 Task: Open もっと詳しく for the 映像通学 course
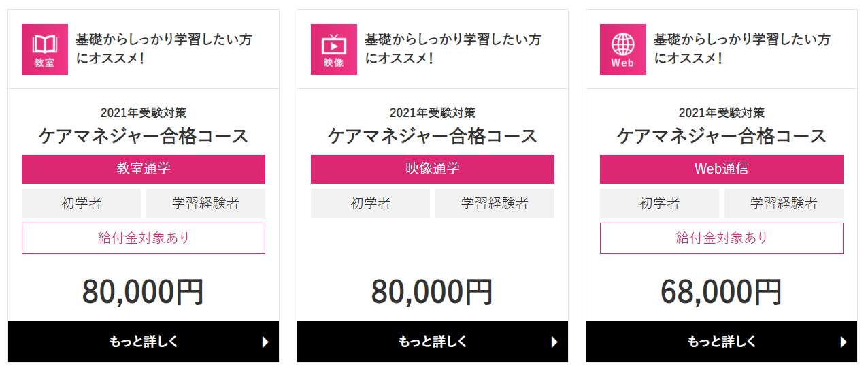(433, 342)
